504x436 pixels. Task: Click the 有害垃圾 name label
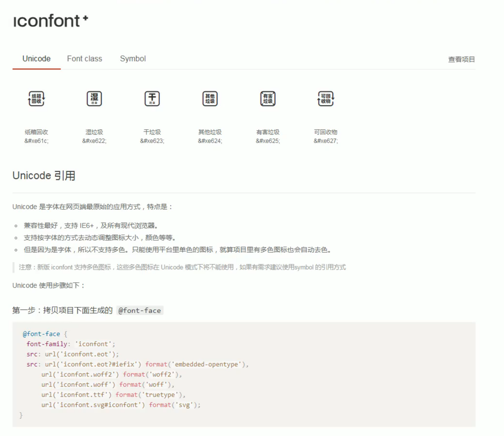[268, 132]
